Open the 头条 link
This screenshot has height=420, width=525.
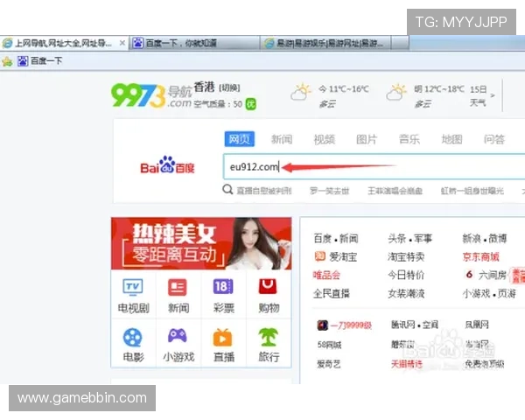396,239
